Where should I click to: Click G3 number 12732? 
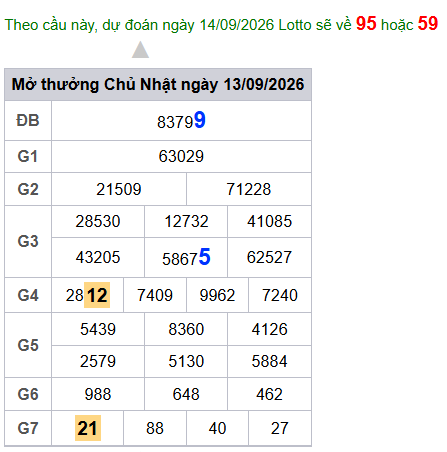click(186, 221)
